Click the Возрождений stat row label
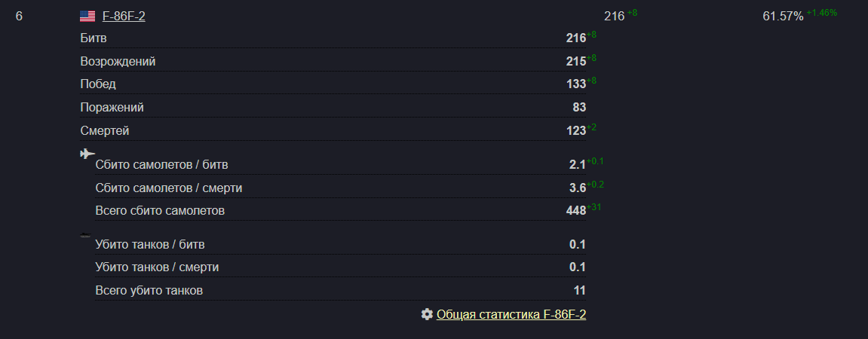The image size is (868, 339). pos(118,61)
